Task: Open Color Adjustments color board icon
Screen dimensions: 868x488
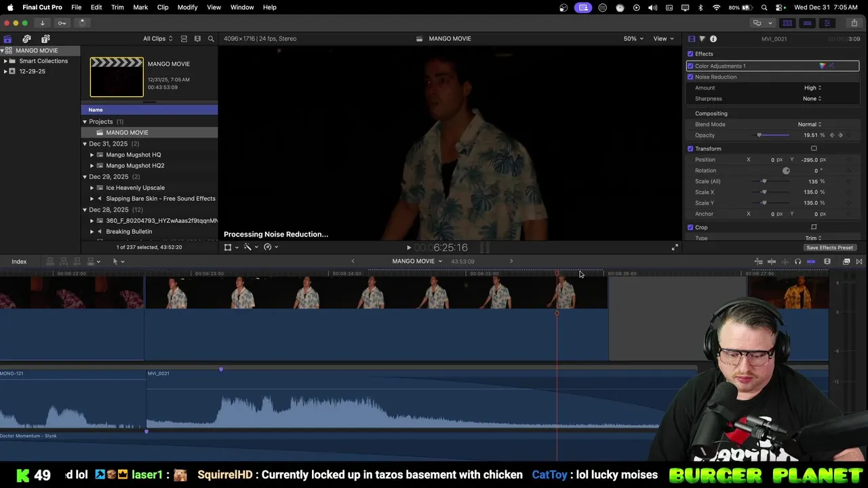Action: 822,66
